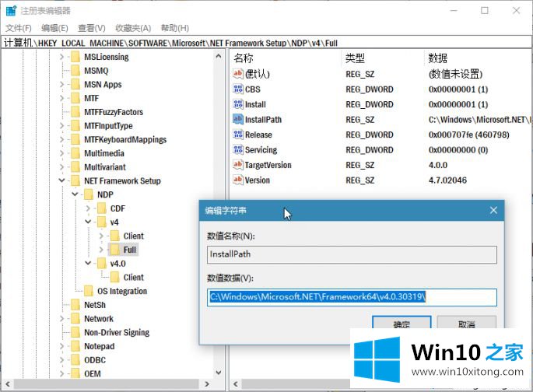533x392 pixels.
Task: Select the Network folder icon
Action: point(75,319)
